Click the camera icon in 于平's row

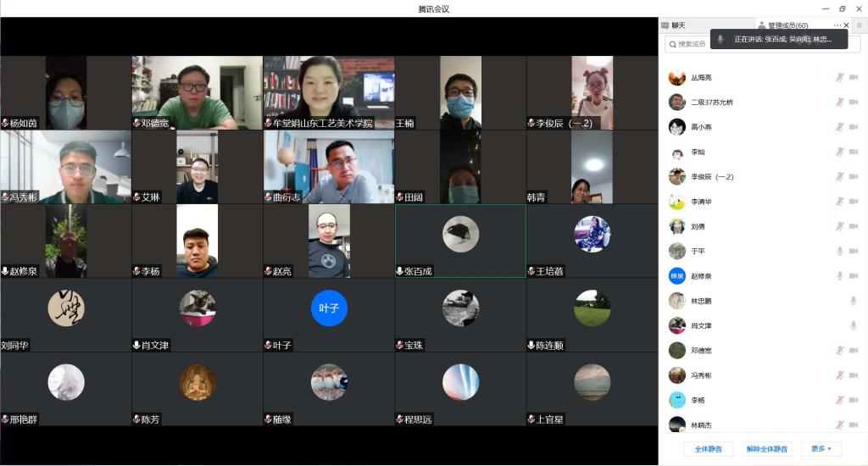854,251
